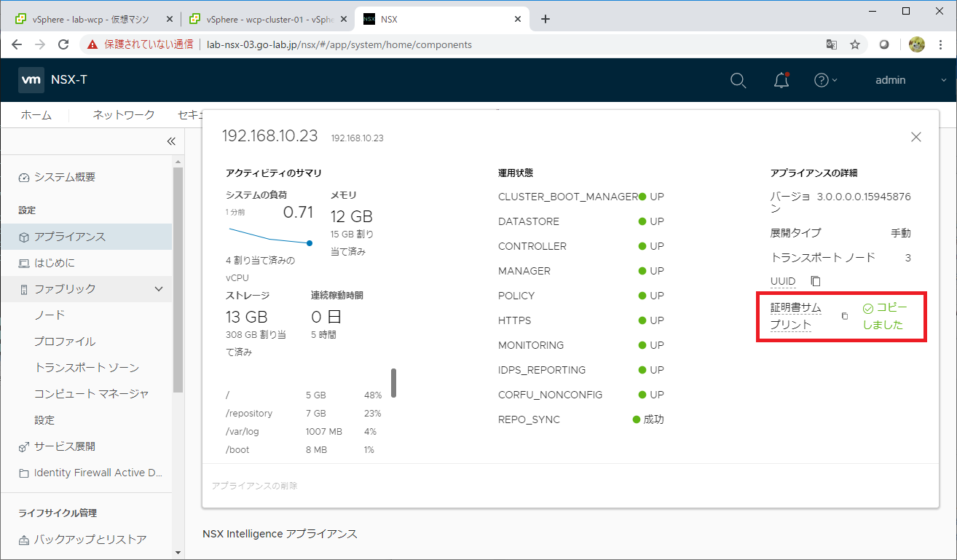The height and width of the screenshot is (560, 957).
Task: Open ノード under ファブリック
Action: tap(50, 315)
